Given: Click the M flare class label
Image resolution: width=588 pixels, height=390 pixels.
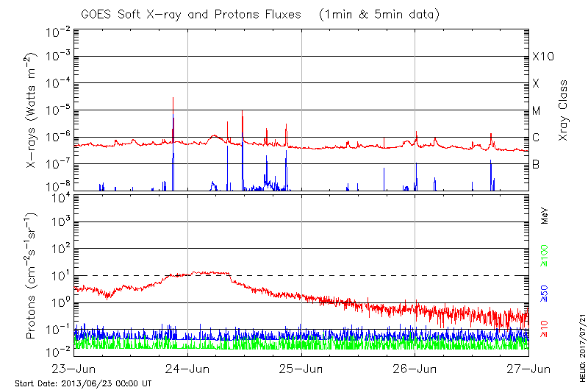Looking at the screenshot, I should pyautogui.click(x=537, y=111).
